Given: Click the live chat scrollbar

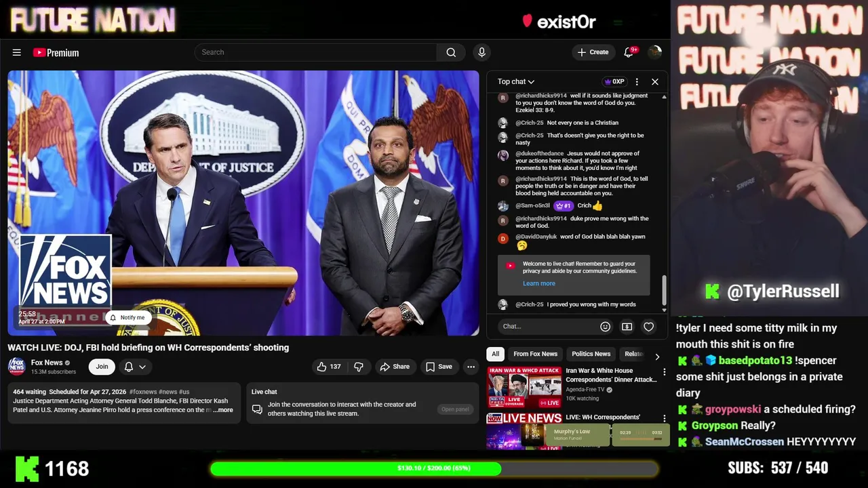Looking at the screenshot, I should (664, 290).
